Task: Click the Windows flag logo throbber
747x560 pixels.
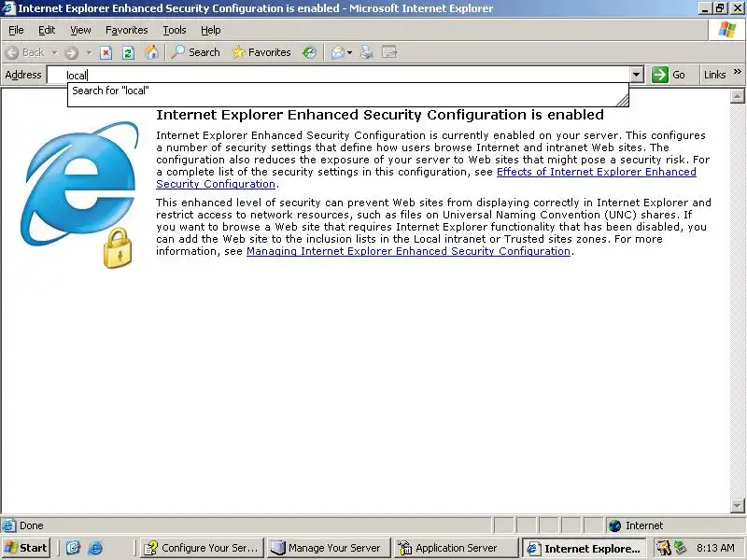Action: tap(727, 30)
